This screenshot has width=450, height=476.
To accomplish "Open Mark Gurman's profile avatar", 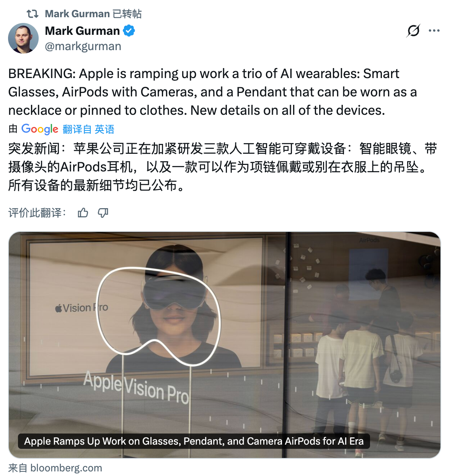I will (x=23, y=38).
